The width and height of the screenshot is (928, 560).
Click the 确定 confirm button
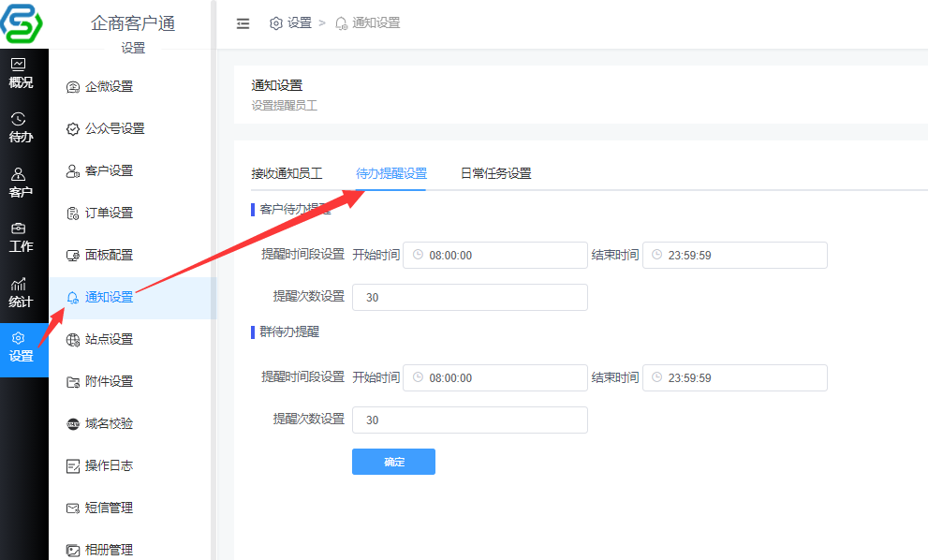coord(393,462)
